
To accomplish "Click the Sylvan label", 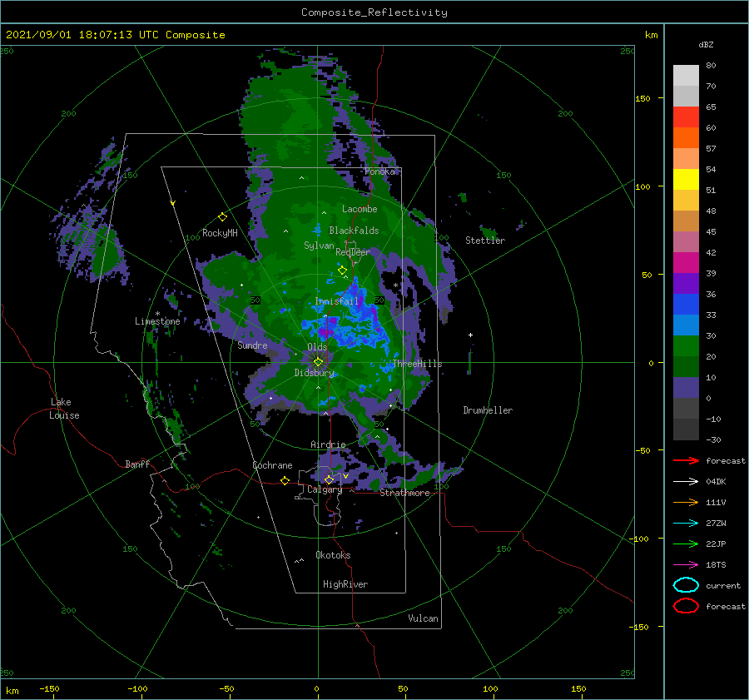I will [319, 246].
